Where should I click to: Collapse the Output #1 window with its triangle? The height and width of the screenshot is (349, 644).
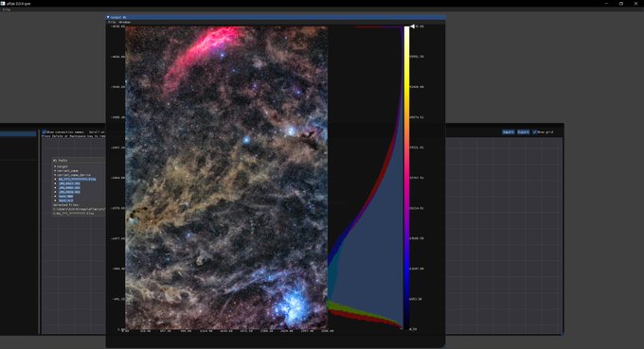coord(108,17)
